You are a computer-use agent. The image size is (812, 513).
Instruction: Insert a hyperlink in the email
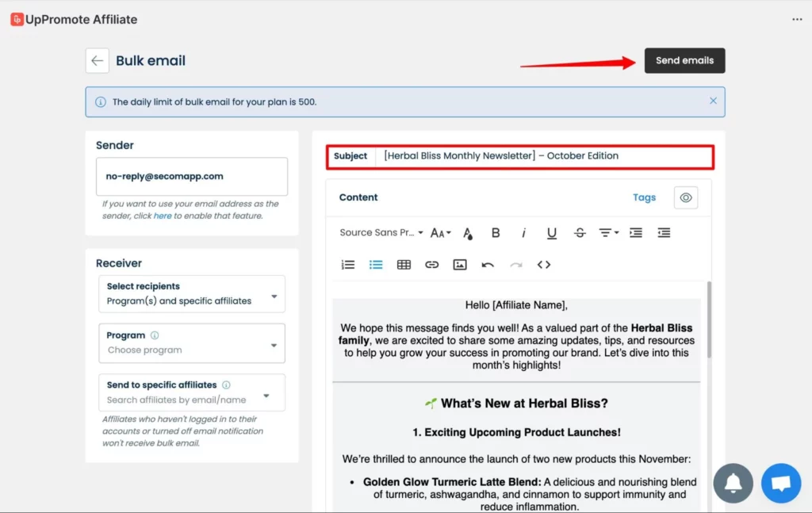pos(431,265)
